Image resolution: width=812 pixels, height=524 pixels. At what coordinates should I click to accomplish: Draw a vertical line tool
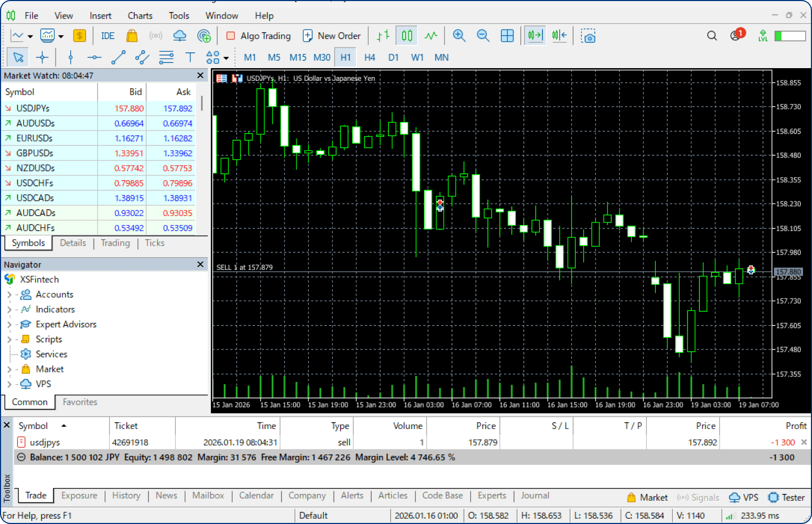pyautogui.click(x=71, y=58)
